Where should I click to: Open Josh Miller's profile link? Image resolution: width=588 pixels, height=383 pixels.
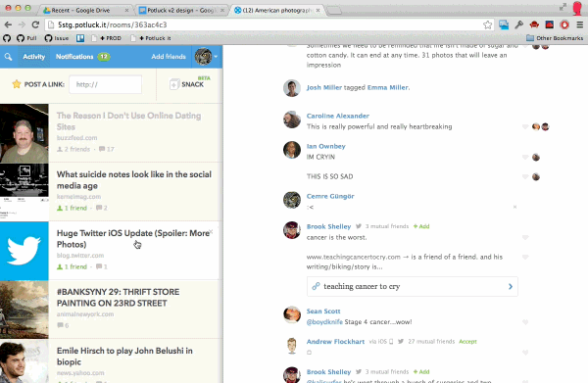(x=324, y=87)
